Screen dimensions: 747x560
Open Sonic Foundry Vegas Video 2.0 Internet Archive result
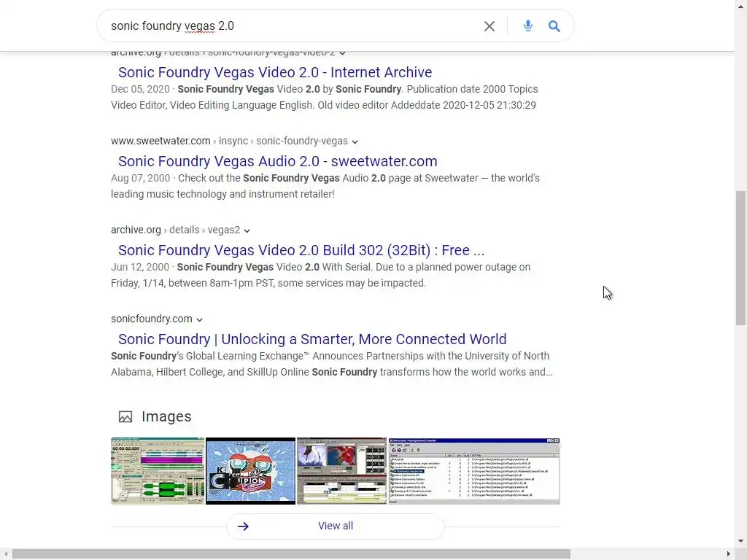275,72
